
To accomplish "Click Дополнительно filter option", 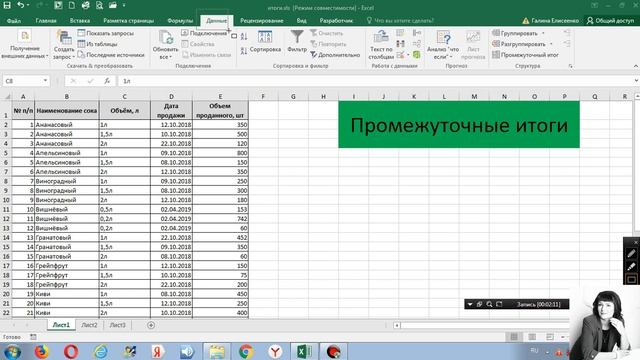I will tap(335, 54).
